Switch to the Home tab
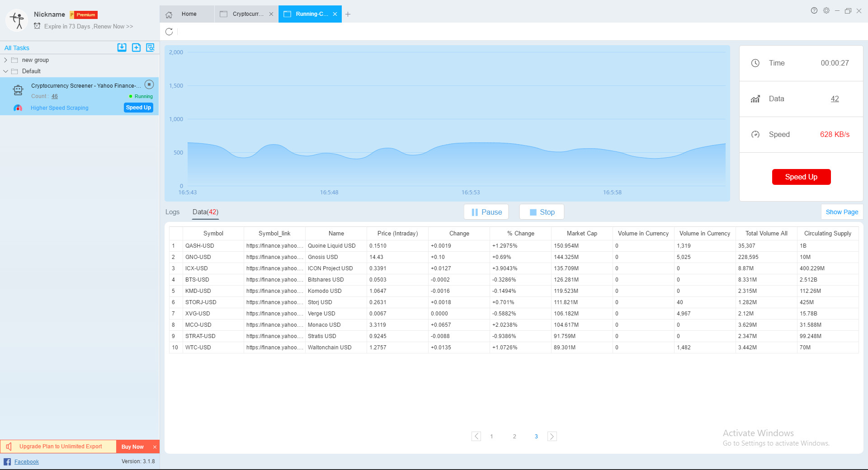The width and height of the screenshot is (868, 470). (x=187, y=14)
